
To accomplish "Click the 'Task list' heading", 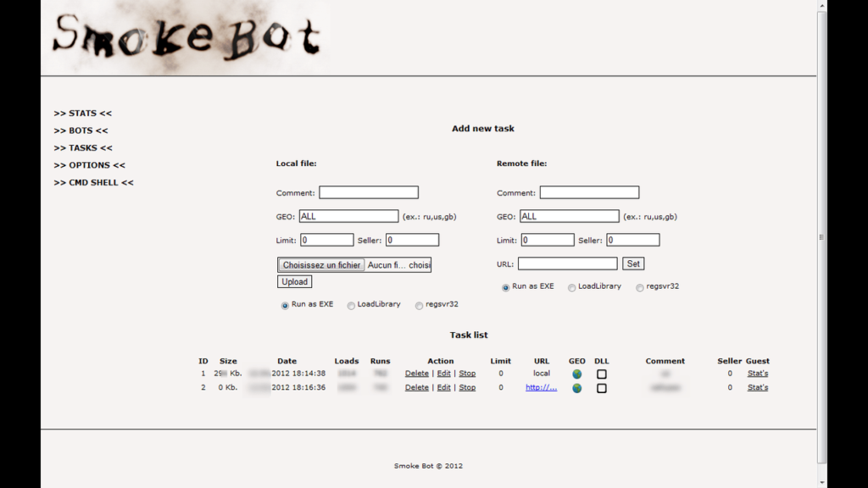I will [469, 335].
